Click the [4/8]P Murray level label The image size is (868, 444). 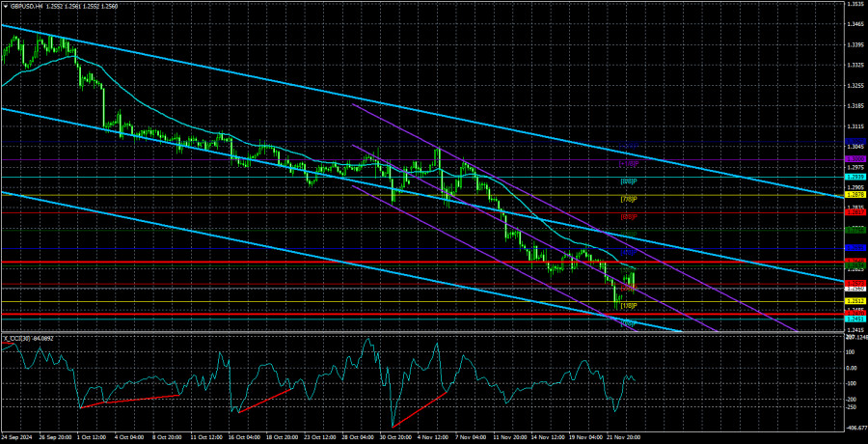click(628, 252)
